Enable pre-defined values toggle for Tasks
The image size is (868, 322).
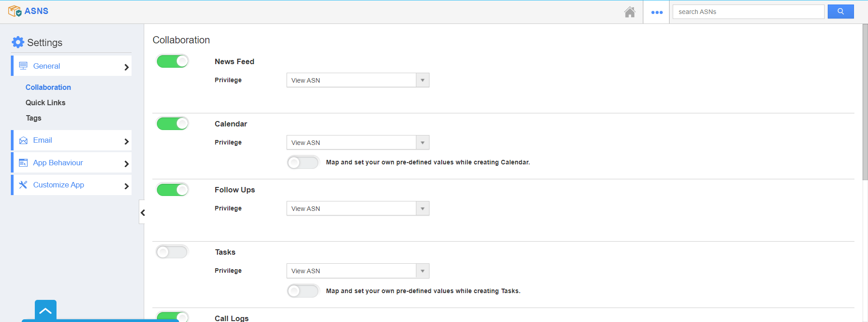[303, 291]
